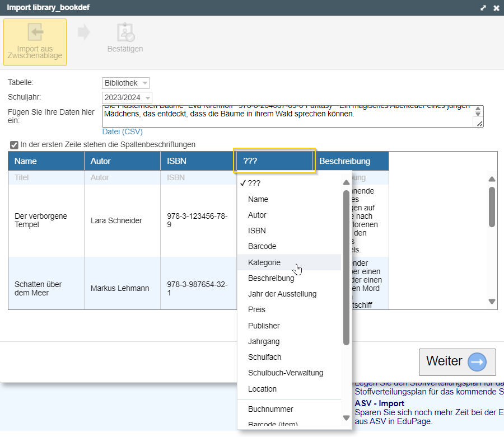
Task: Click the step arrow between Import and Bestätigen
Action: click(x=83, y=32)
